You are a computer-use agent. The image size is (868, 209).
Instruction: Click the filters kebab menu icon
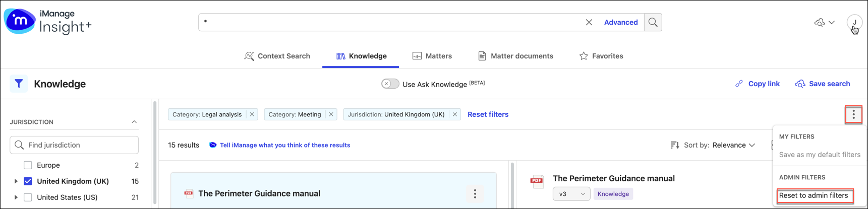coord(853,115)
